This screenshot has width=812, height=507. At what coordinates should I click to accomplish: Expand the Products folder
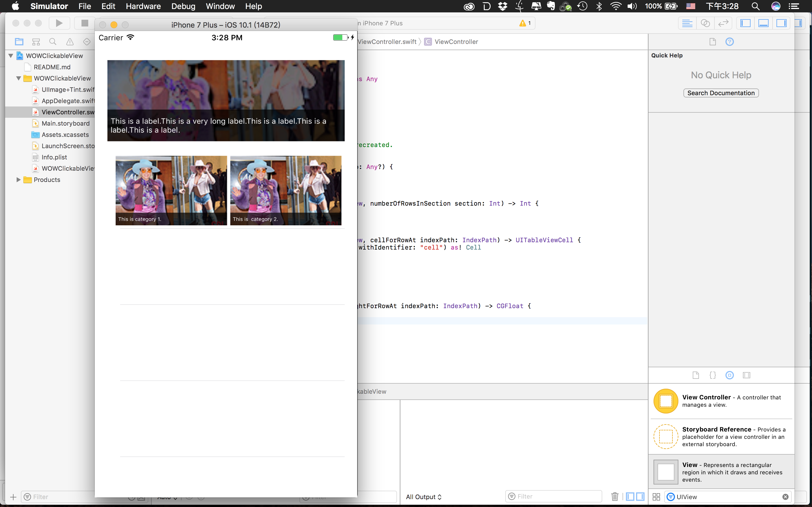(18, 180)
